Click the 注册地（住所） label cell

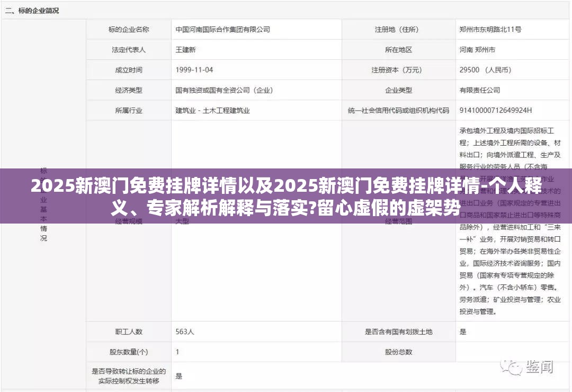point(398,29)
